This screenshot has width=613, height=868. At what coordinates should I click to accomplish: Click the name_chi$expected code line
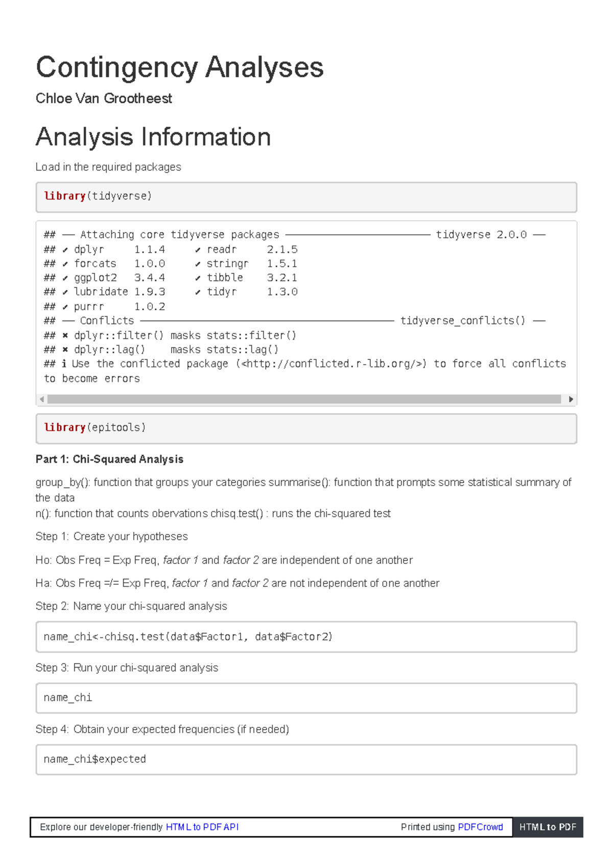(x=95, y=760)
